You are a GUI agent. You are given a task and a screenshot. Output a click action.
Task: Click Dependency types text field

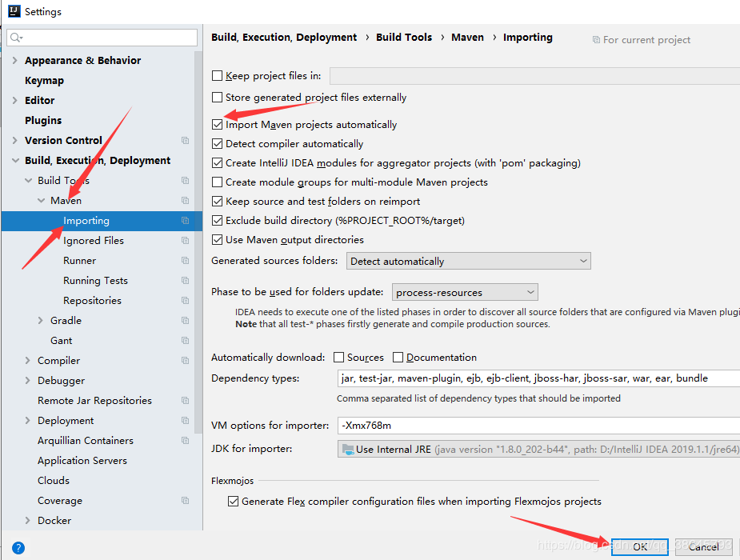pos(538,378)
